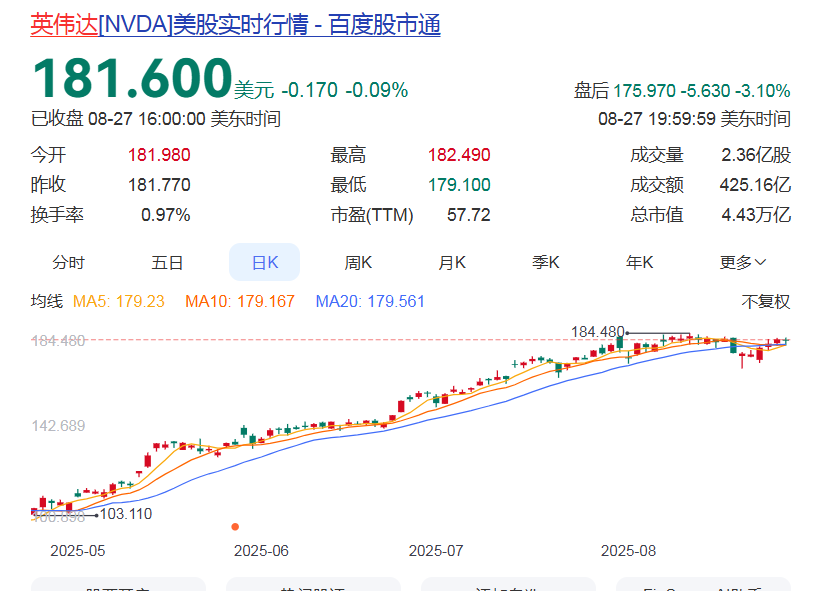The image size is (814, 591).
Task: Click the 142.689 price axis label
Action: [x=58, y=426]
